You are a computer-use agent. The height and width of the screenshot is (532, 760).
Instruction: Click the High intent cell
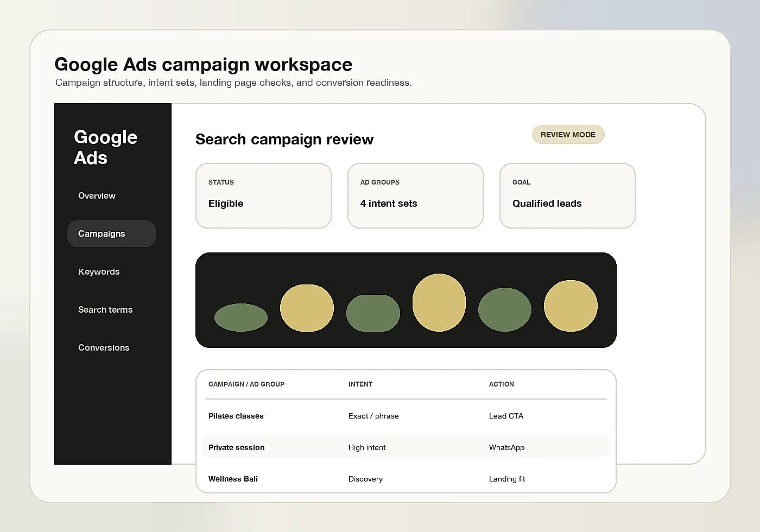367,448
